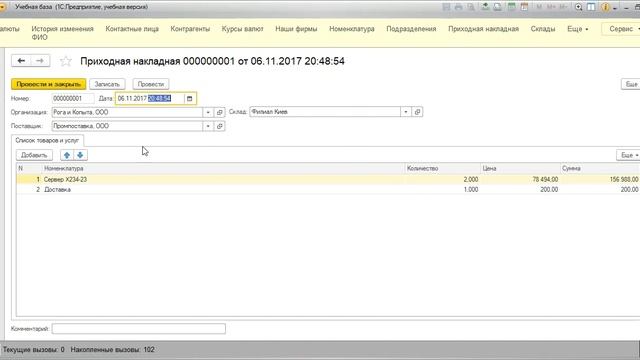Click the zoom magnifier icon in the title bar

[x=578, y=7]
